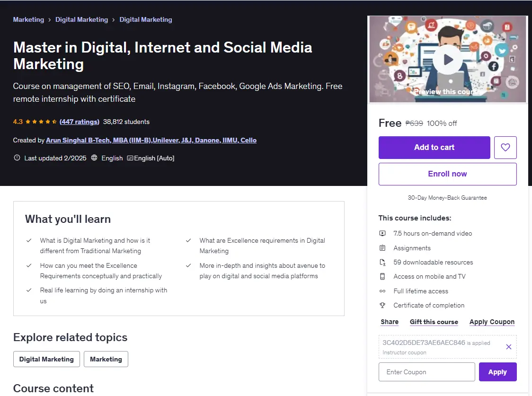This screenshot has height=396, width=532.
Task: Click the applied coupon code text
Action: click(x=424, y=343)
